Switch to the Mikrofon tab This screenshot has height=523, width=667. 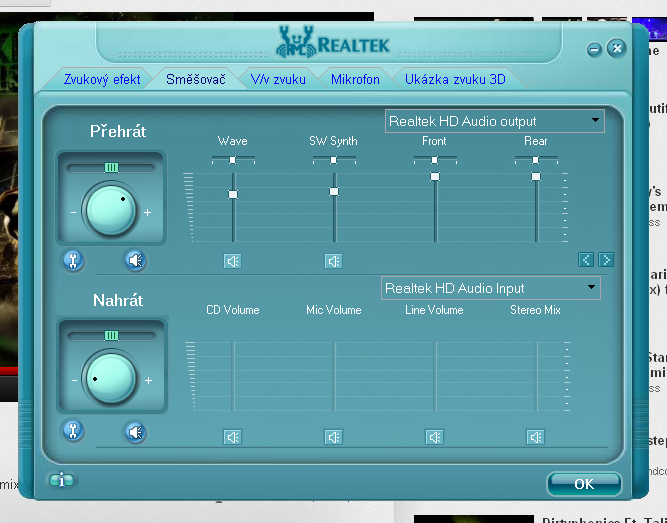pyautogui.click(x=355, y=79)
